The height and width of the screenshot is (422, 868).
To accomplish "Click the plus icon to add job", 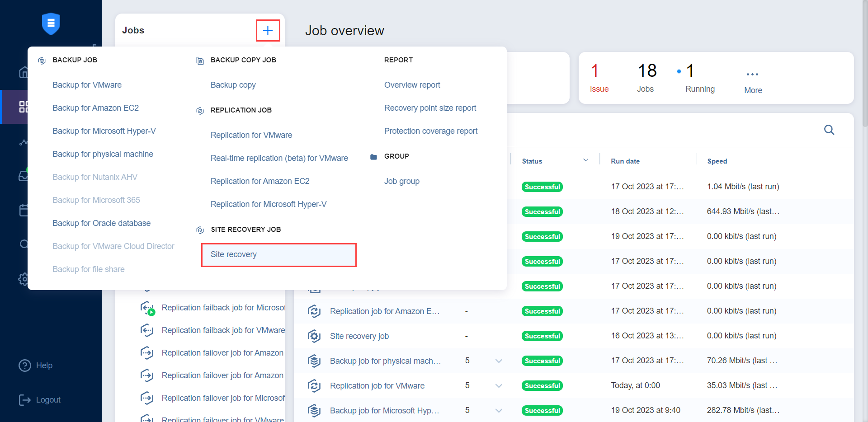I will click(268, 30).
